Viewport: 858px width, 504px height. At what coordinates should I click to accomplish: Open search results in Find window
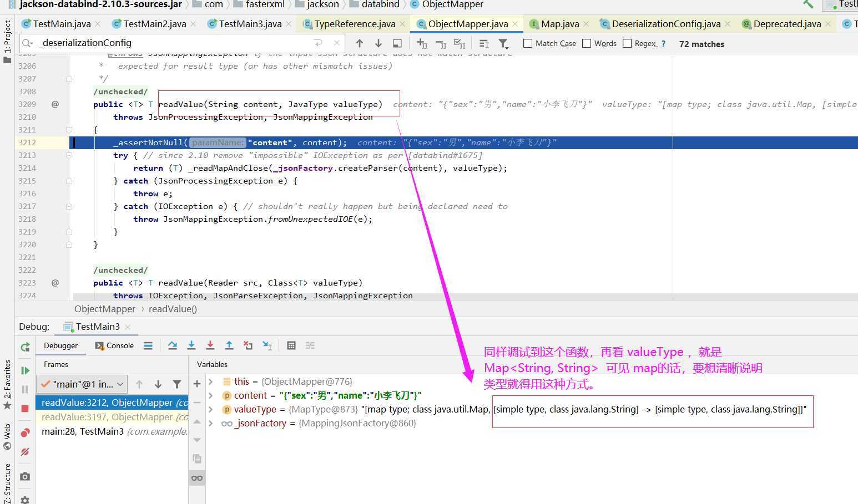coord(397,43)
